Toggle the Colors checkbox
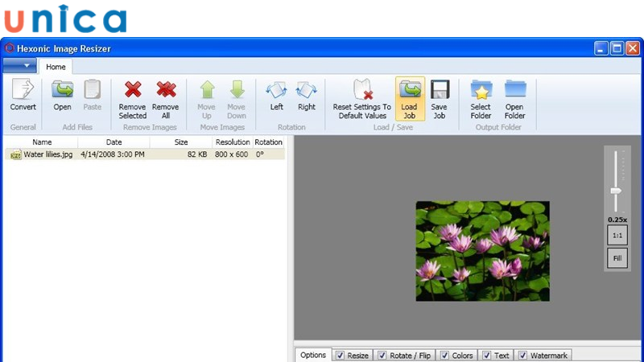This screenshot has width=644, height=362. coord(444,356)
